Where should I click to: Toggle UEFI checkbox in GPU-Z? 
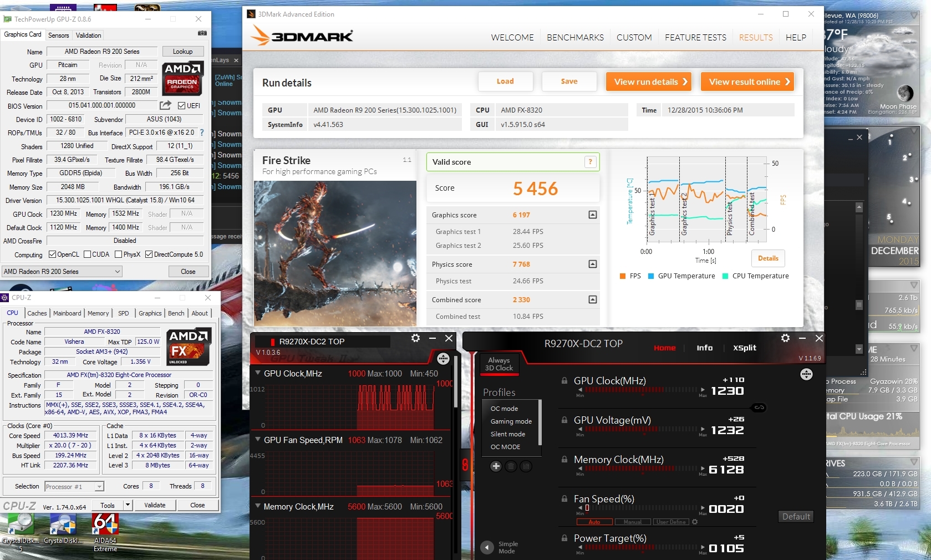coord(181,105)
